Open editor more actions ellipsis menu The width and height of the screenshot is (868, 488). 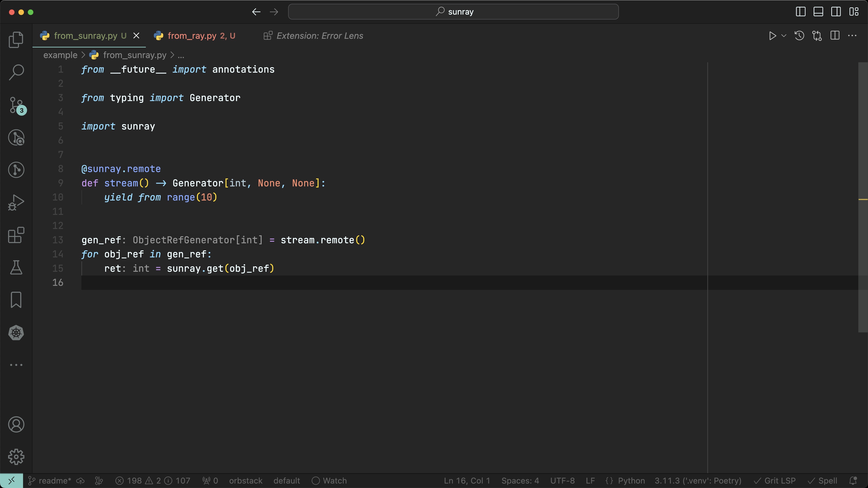pyautogui.click(x=852, y=36)
